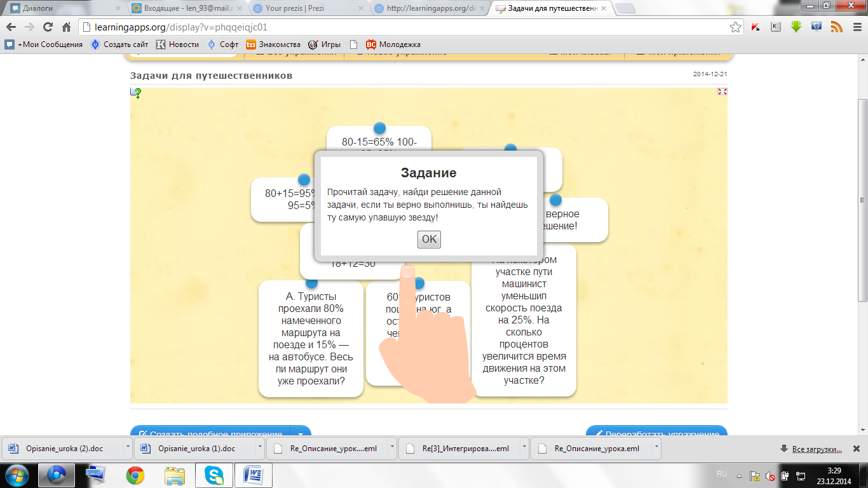Switch to the http://learningapps.org tab
868x488 pixels.
click(x=431, y=9)
